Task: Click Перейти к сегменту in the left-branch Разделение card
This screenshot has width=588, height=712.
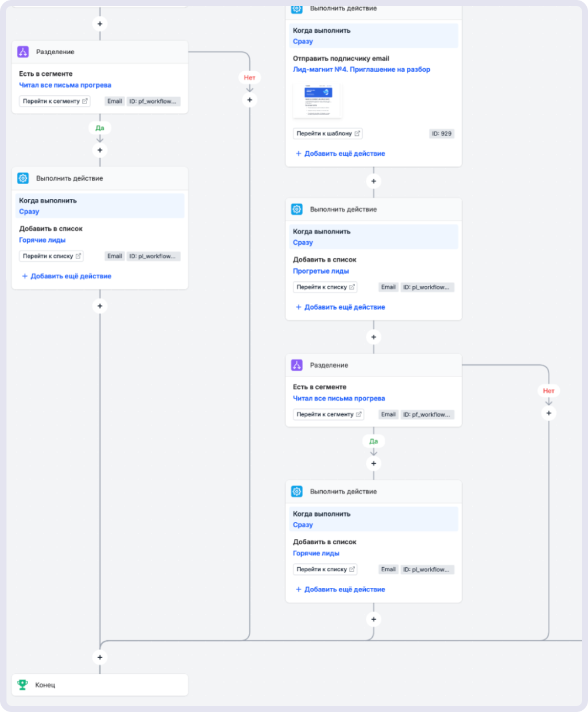Action: coord(55,101)
